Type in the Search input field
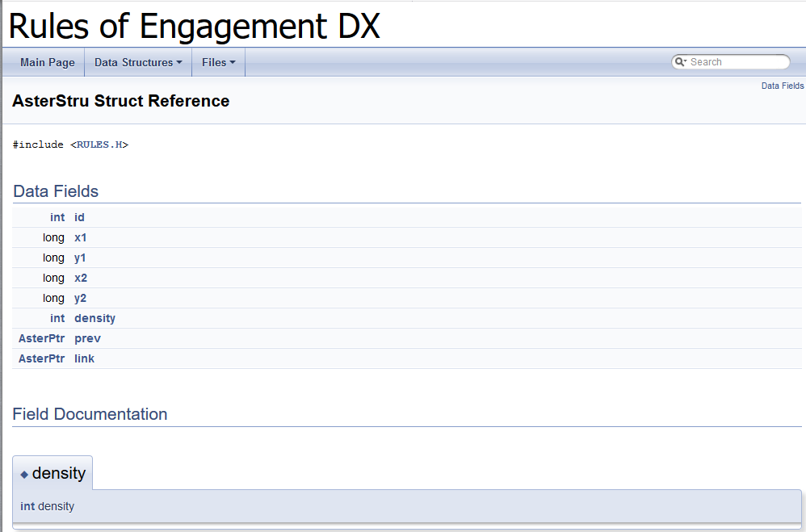The image size is (806, 532). [x=735, y=62]
